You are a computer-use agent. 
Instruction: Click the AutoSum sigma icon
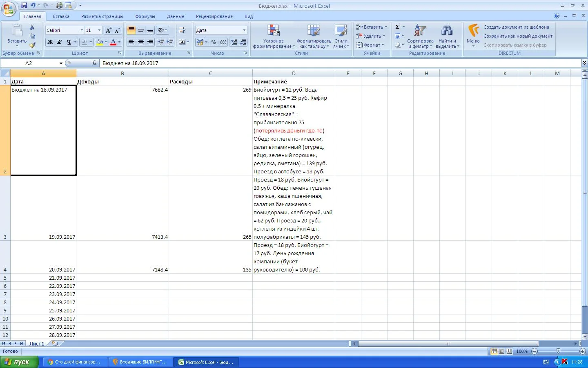[x=398, y=27]
